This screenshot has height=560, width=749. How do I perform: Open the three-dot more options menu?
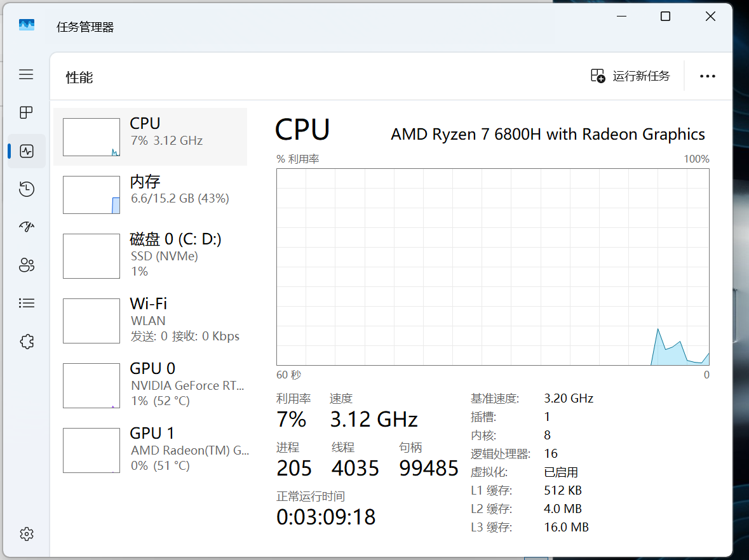click(x=708, y=76)
